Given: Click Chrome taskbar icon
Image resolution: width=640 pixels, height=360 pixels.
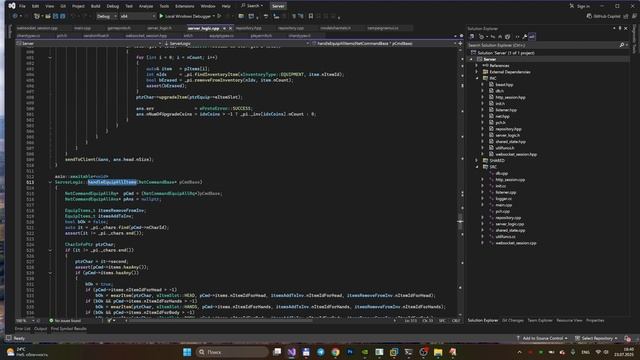Looking at the screenshot, I should point(335,352).
